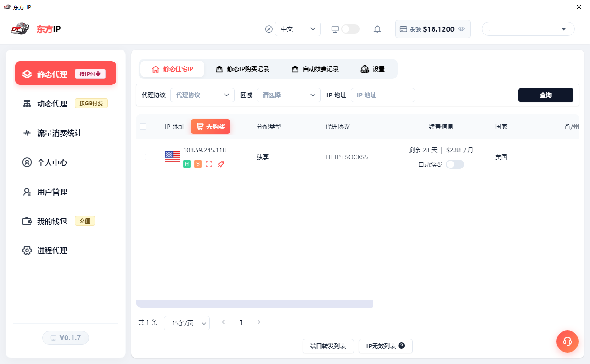Toggle the monitor switch in the header
This screenshot has height=364, width=590.
click(350, 29)
